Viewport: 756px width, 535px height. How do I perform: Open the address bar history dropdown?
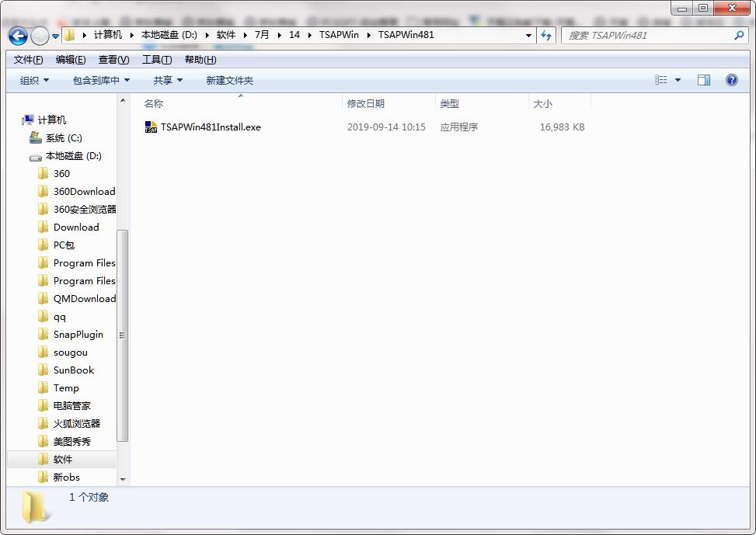coord(528,35)
